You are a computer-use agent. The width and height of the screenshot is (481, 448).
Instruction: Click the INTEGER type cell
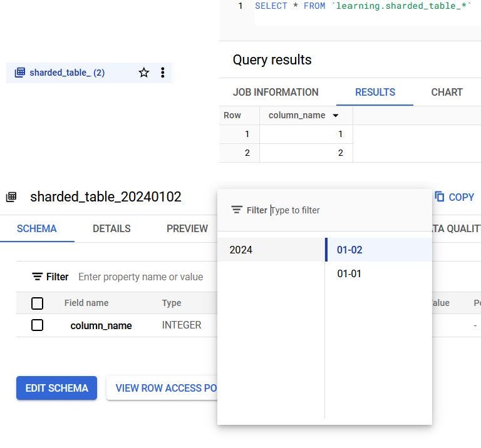pos(182,325)
